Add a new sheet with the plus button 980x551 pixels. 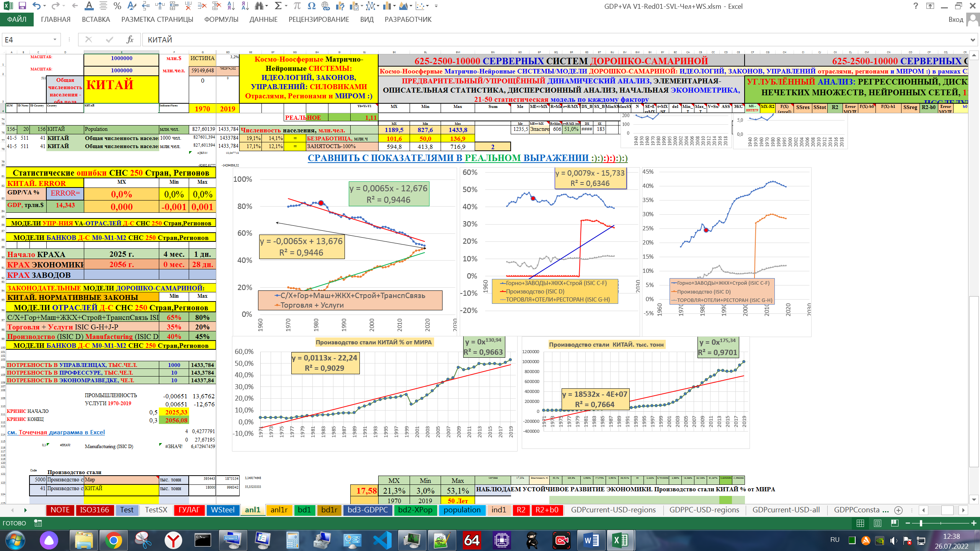(898, 510)
